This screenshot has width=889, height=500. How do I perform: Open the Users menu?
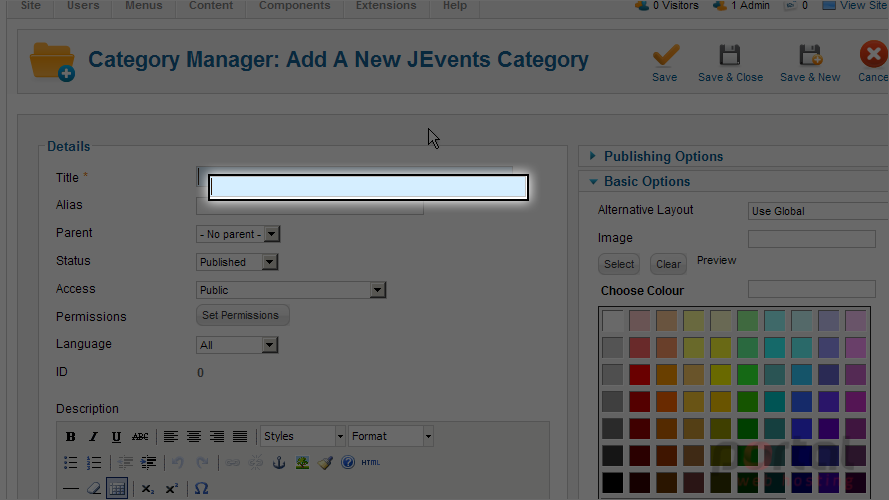click(83, 6)
